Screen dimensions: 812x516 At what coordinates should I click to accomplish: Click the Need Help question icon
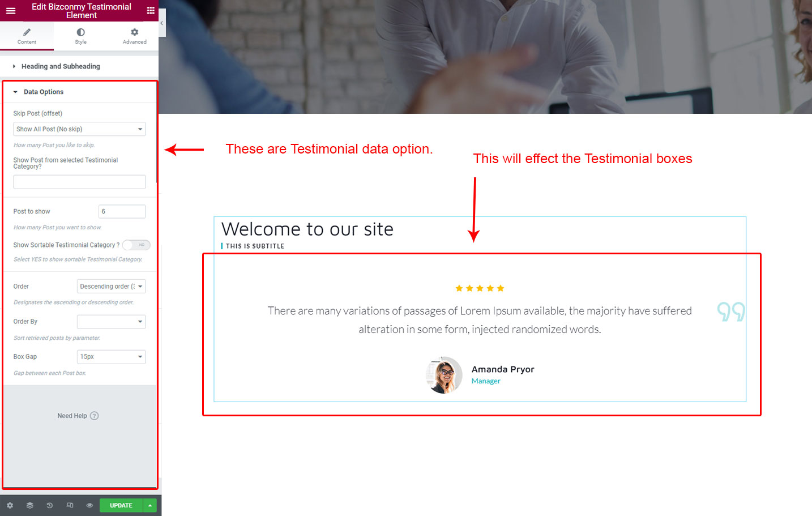[x=95, y=416]
